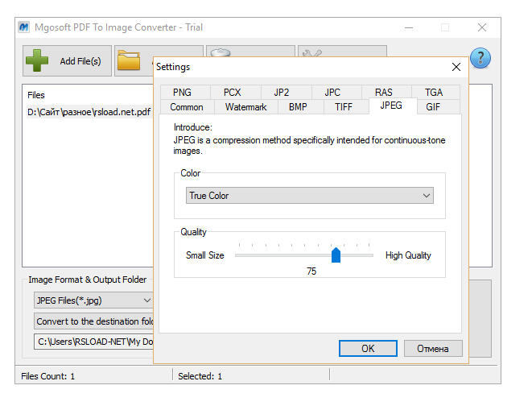
Task: Click the High Quality label
Action: click(x=408, y=255)
